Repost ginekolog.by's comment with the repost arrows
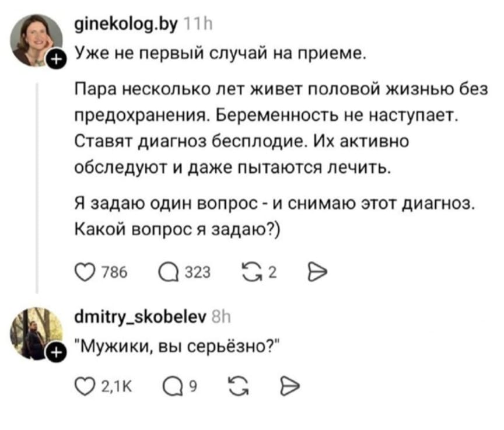Viewport: 504px width, 430px height. tap(252, 271)
